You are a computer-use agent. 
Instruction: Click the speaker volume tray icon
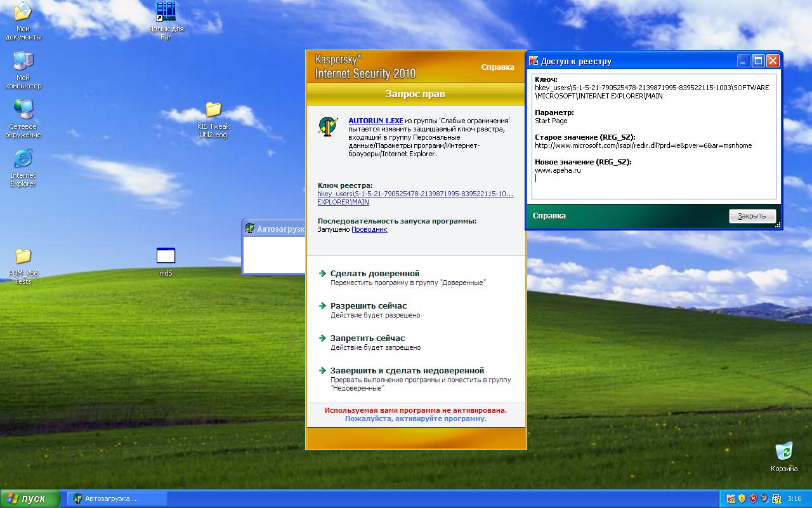tap(764, 498)
